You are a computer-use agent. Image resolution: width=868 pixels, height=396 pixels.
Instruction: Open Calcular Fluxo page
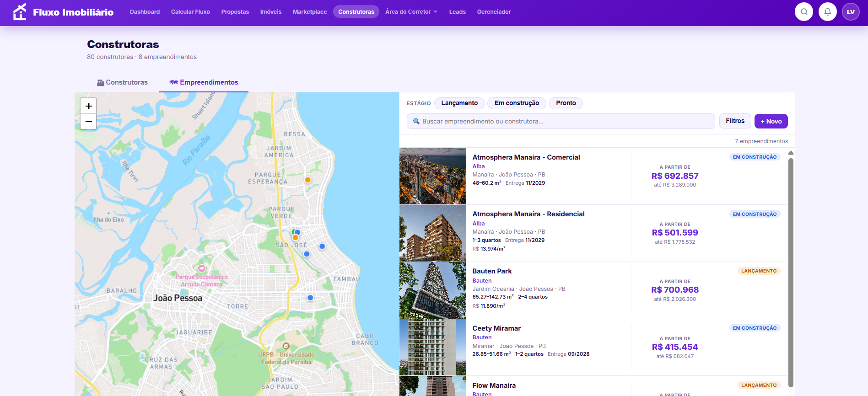[190, 12]
